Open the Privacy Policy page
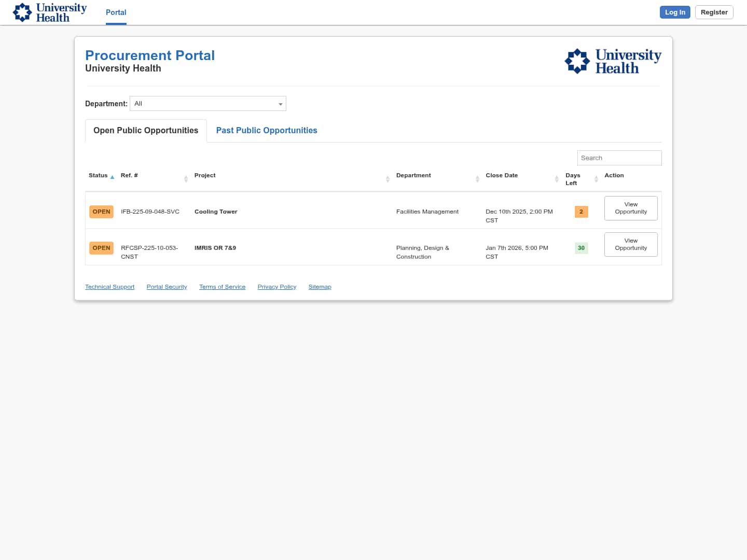747x560 pixels. 276,287
